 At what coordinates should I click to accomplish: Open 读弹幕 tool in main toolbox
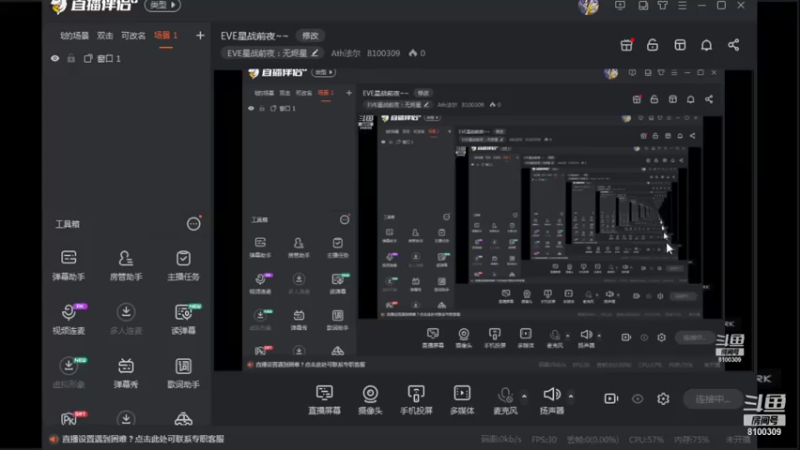tap(183, 319)
